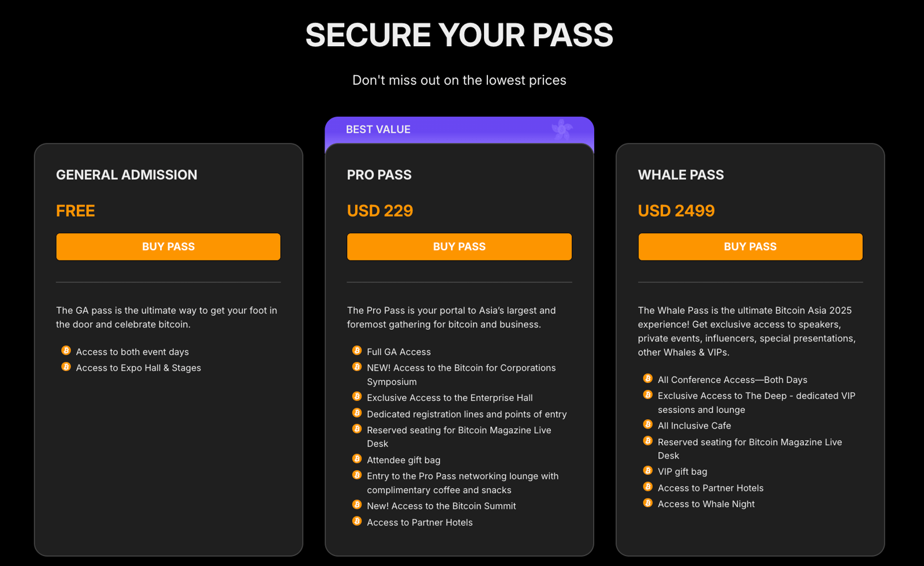Click bitcoin icon beside Access to both event days

tap(66, 351)
